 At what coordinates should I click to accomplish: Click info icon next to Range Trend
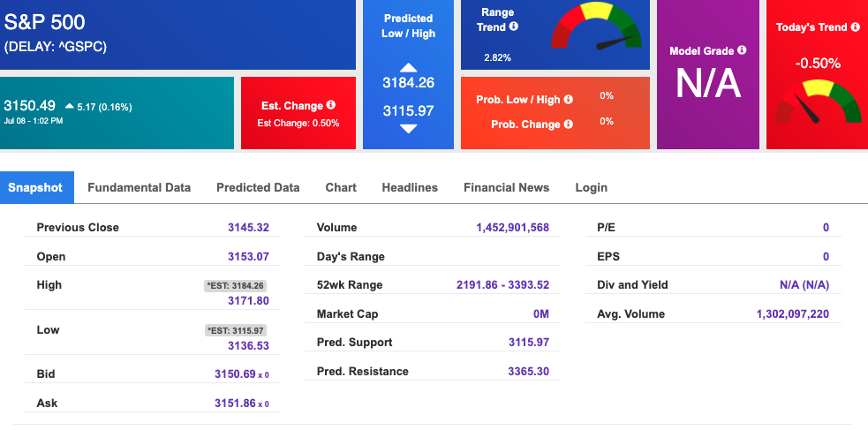[x=514, y=26]
